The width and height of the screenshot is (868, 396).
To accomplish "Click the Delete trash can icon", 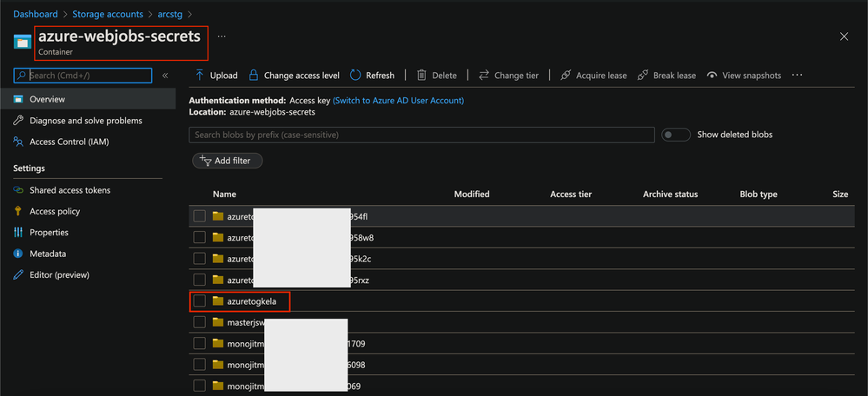I will (x=421, y=76).
